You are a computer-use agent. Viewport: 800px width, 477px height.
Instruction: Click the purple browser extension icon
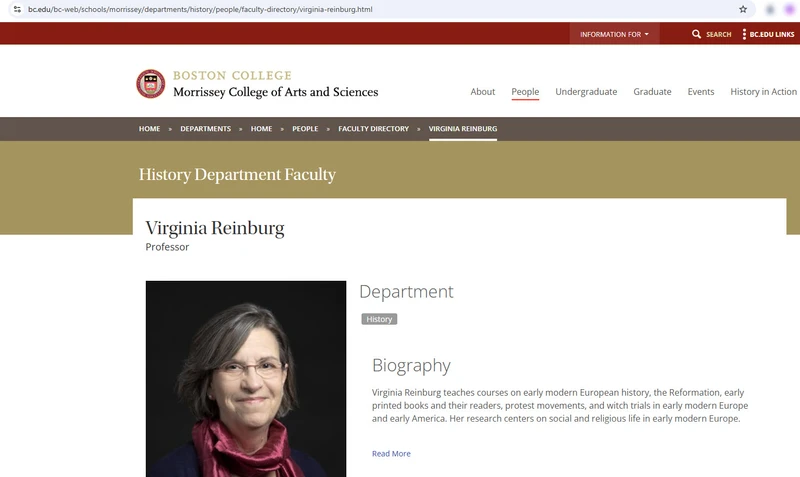coord(790,9)
